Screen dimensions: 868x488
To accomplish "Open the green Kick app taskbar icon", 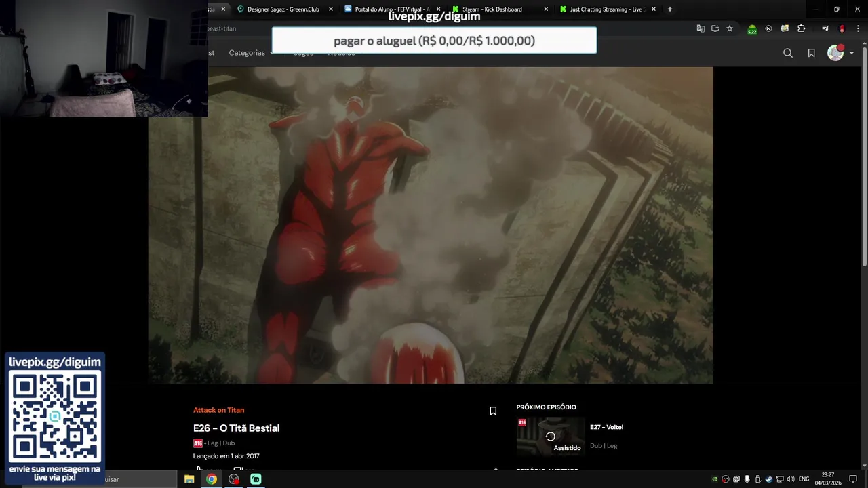I will [256, 479].
